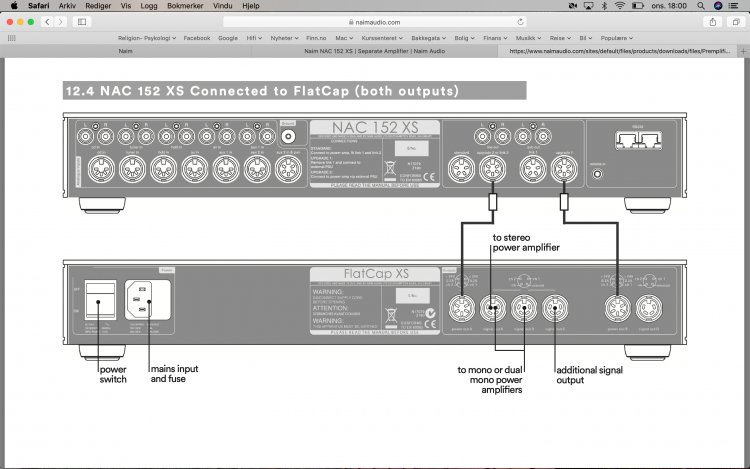750x469 pixels.
Task: Switch to the Naim tab
Action: coord(125,51)
